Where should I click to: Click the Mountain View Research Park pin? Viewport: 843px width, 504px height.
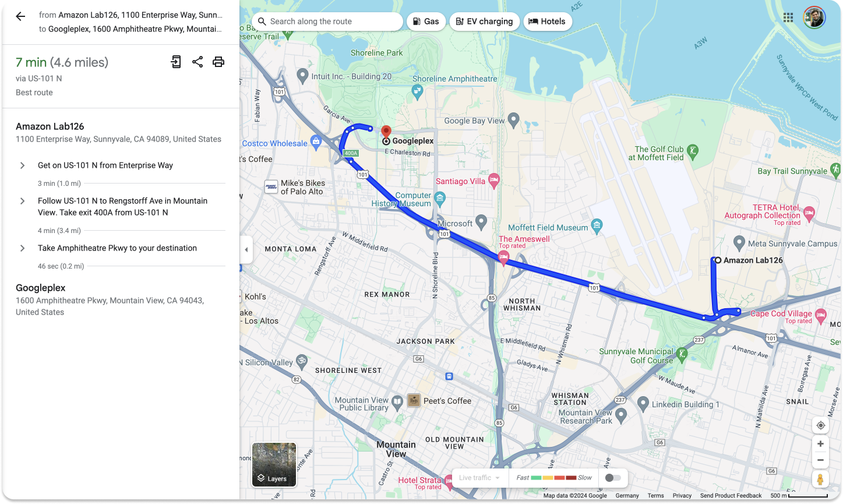coord(621,415)
